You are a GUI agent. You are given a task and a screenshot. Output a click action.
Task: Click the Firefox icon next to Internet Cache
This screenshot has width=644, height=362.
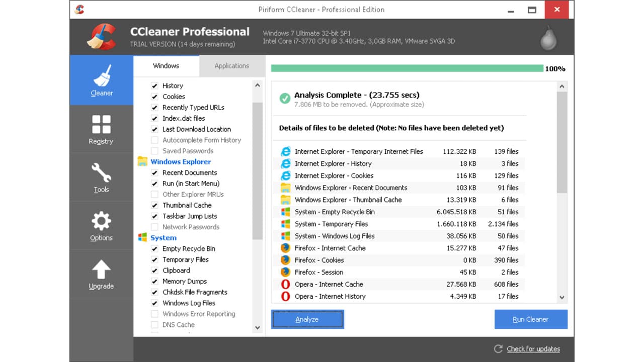point(287,248)
